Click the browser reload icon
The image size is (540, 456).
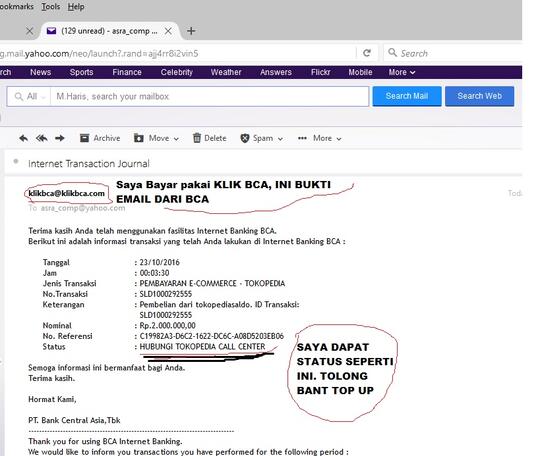pyautogui.click(x=367, y=53)
